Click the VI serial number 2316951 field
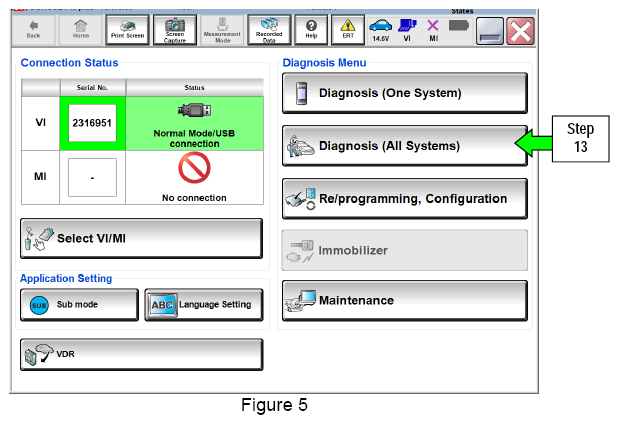The height and width of the screenshot is (424, 619). [x=92, y=123]
